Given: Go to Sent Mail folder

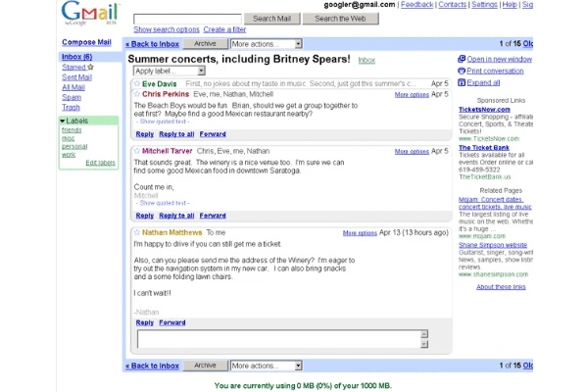Looking at the screenshot, I should click(x=76, y=77).
